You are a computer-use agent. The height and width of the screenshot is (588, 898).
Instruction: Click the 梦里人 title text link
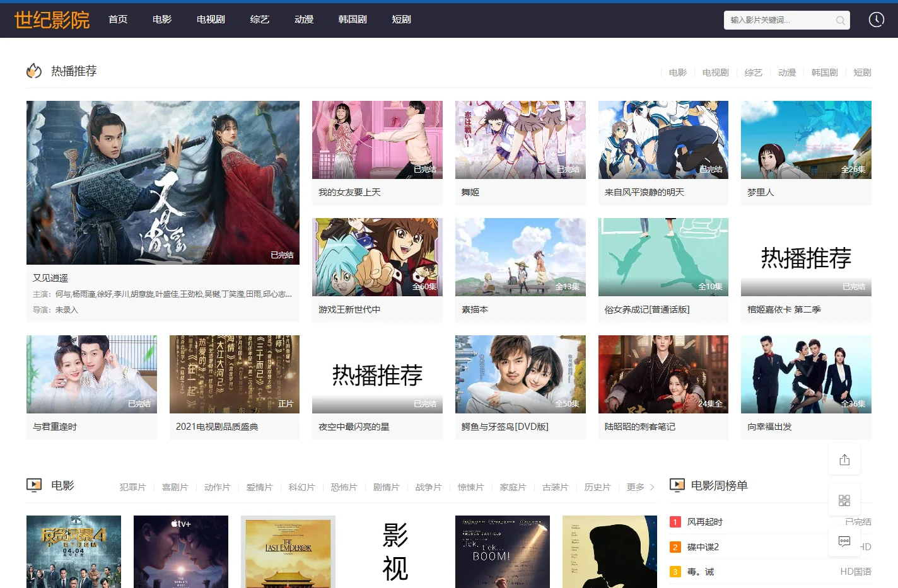point(761,192)
